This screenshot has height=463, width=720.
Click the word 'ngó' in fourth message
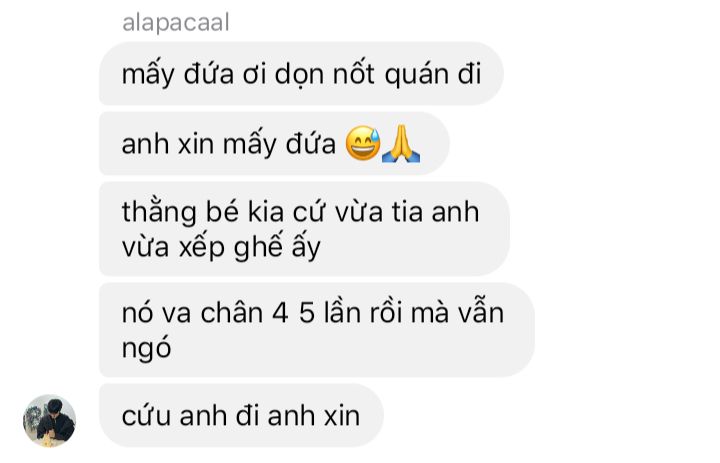tap(146, 349)
